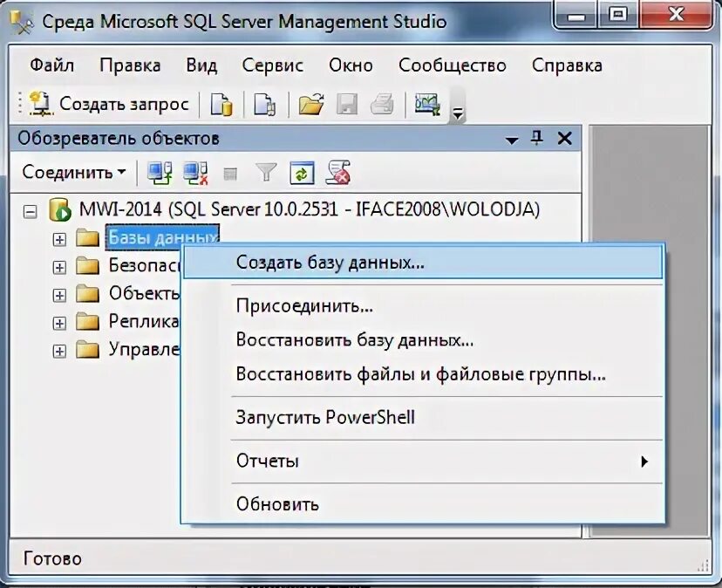Minimize the Management Studio window
The image size is (722, 588).
576,16
